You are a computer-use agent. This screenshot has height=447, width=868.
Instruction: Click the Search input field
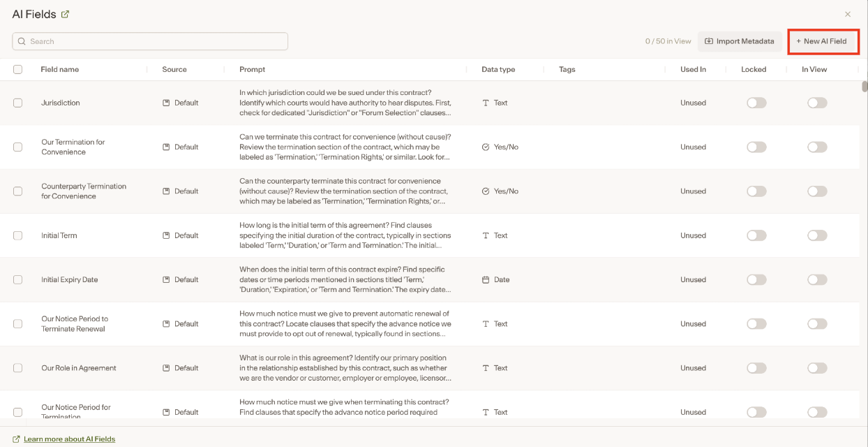point(150,41)
